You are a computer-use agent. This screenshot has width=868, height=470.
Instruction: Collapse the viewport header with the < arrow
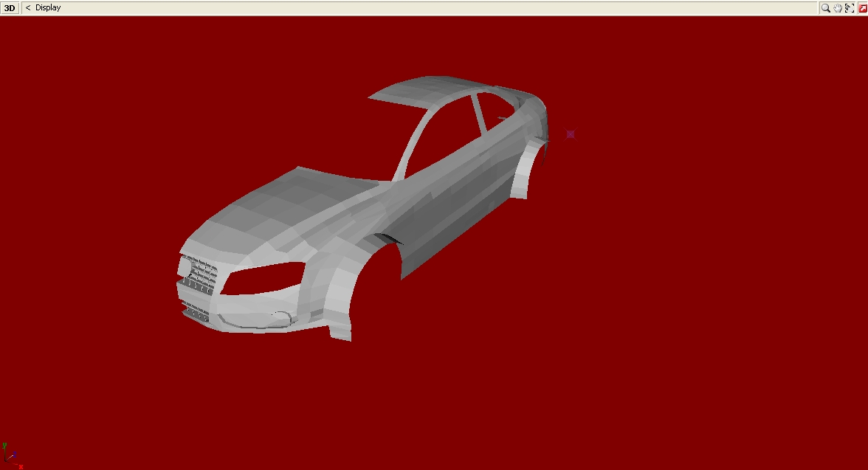28,7
